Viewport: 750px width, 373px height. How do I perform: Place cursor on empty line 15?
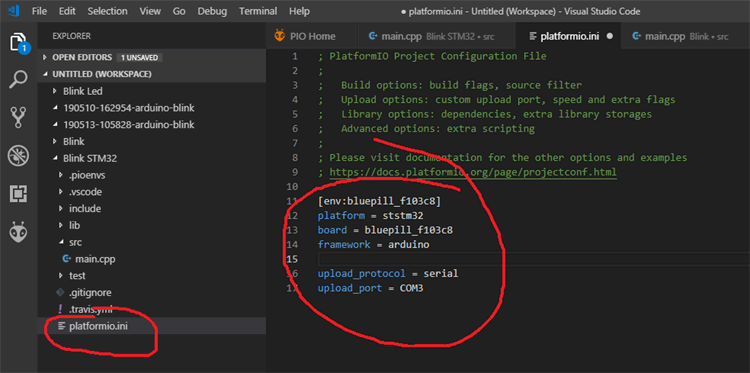point(533,259)
